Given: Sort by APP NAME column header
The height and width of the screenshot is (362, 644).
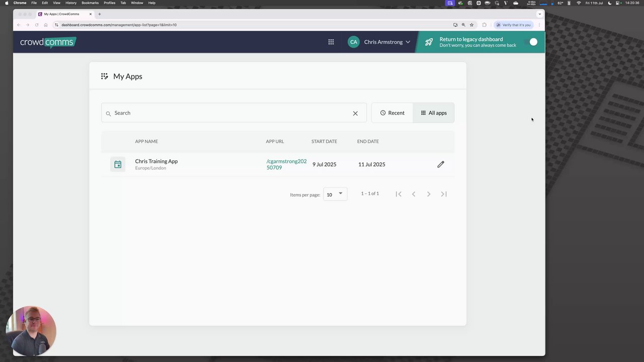Looking at the screenshot, I should 146,141.
